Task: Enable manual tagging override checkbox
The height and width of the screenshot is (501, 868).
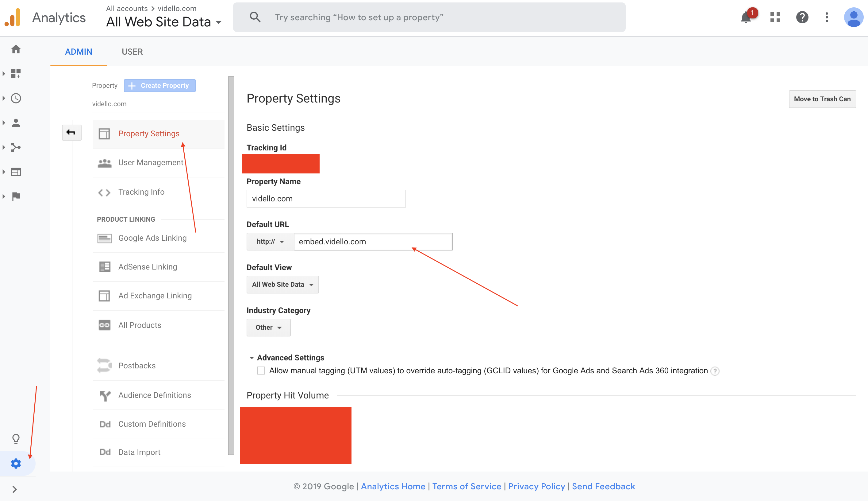Action: click(261, 371)
